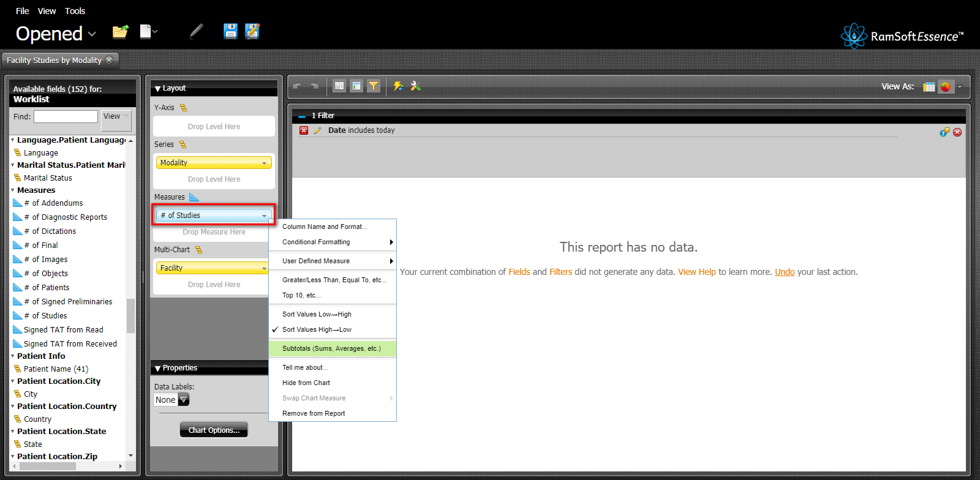
Task: Delete the Date filter using red X box
Action: [304, 130]
